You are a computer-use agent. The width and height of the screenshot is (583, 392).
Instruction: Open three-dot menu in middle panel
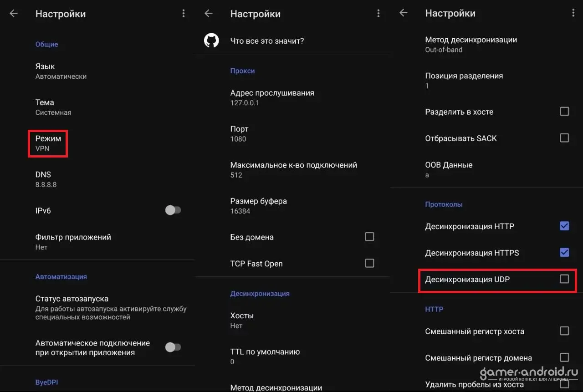378,14
